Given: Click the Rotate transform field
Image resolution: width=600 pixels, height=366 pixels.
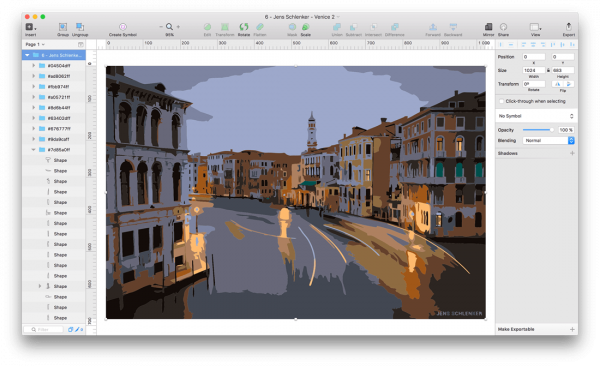Looking at the screenshot, I should tap(534, 84).
